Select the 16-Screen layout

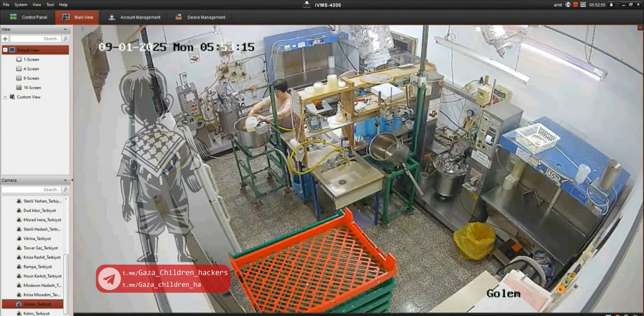31,87
